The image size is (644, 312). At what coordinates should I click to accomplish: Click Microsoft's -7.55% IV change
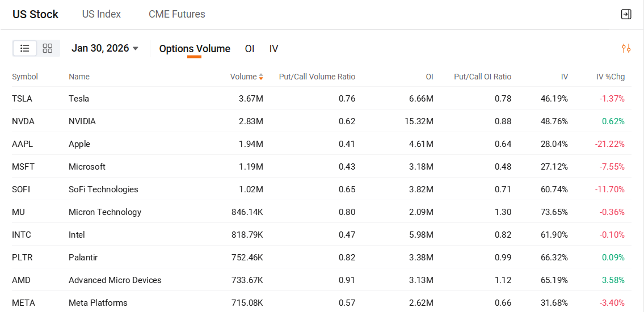pyautogui.click(x=612, y=167)
